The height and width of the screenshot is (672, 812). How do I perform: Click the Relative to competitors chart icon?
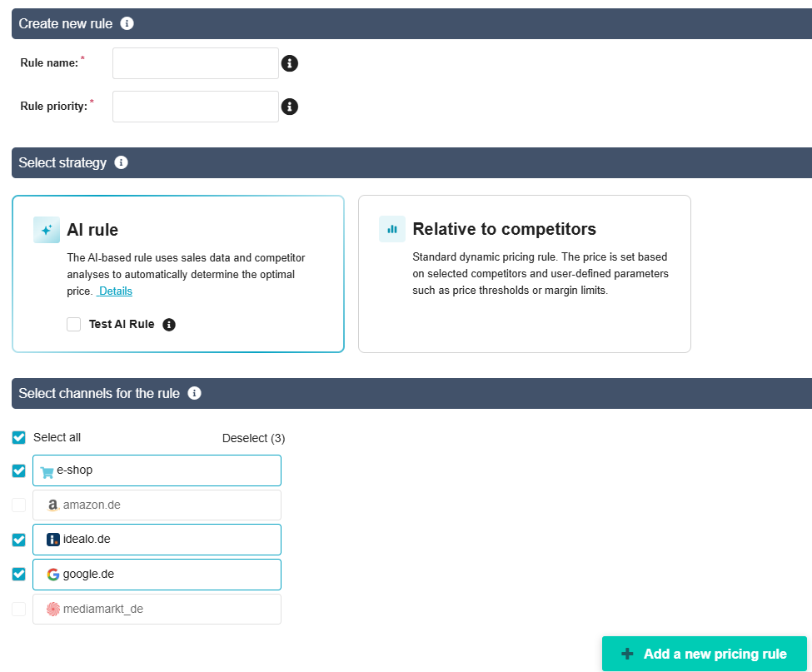point(392,229)
